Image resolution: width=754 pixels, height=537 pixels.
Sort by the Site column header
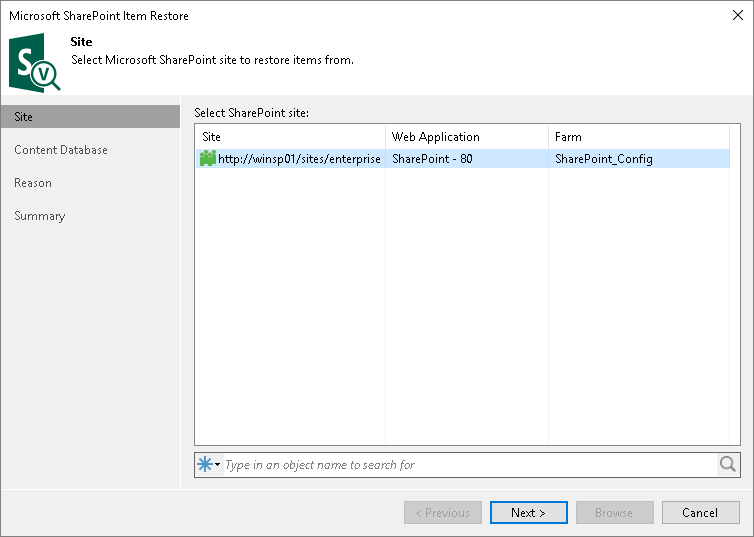[x=290, y=137]
